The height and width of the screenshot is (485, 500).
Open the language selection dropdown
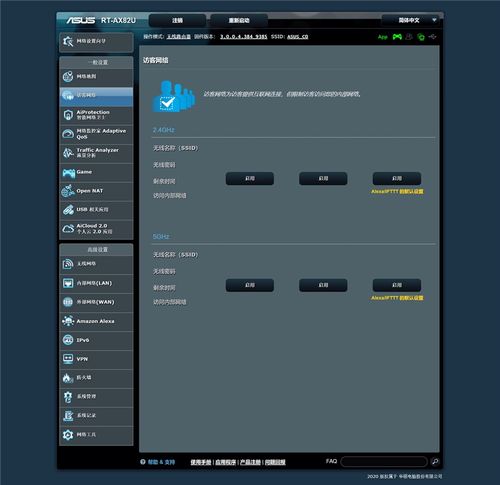click(412, 20)
